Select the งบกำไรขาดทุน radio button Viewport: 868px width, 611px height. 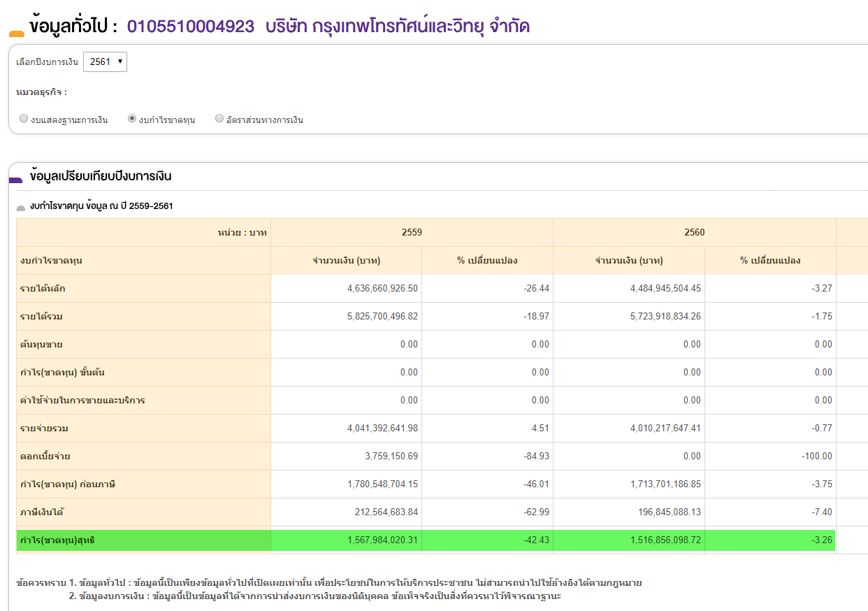132,119
